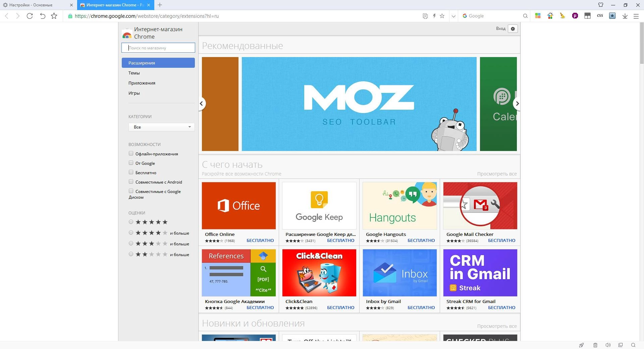Show previous featured carousel slide

point(202,103)
